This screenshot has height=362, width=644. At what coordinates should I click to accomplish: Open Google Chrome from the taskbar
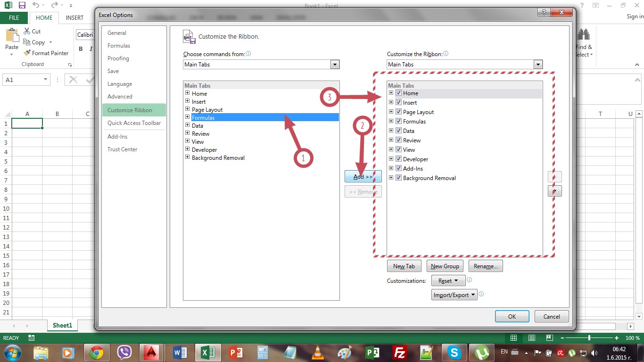point(97,352)
